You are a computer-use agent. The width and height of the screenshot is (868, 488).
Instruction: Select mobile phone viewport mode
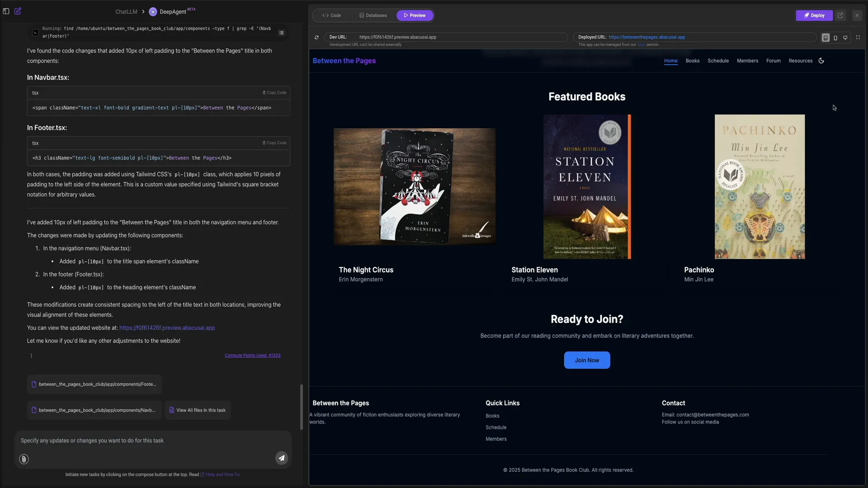tap(835, 38)
